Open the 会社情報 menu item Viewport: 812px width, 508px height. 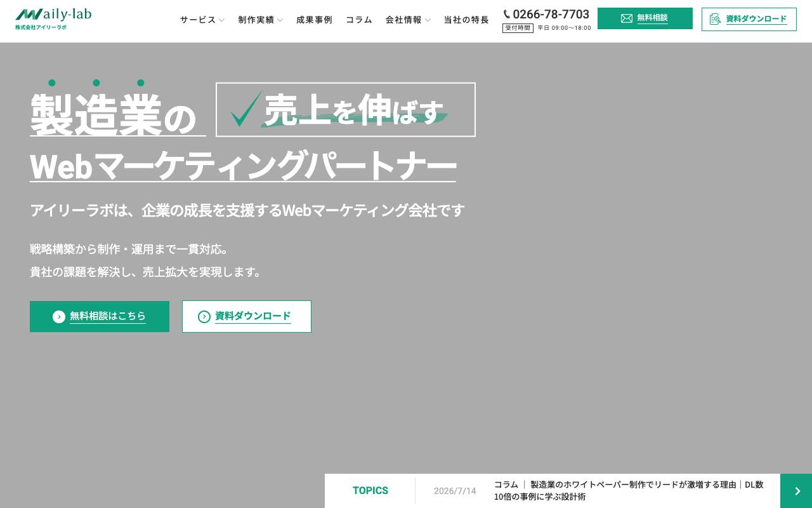[x=403, y=20]
